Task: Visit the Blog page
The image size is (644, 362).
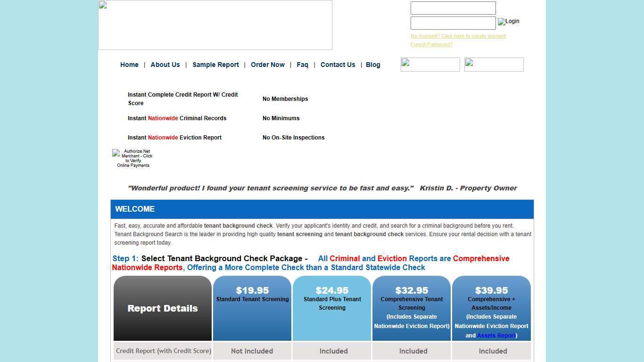Action: point(373,65)
